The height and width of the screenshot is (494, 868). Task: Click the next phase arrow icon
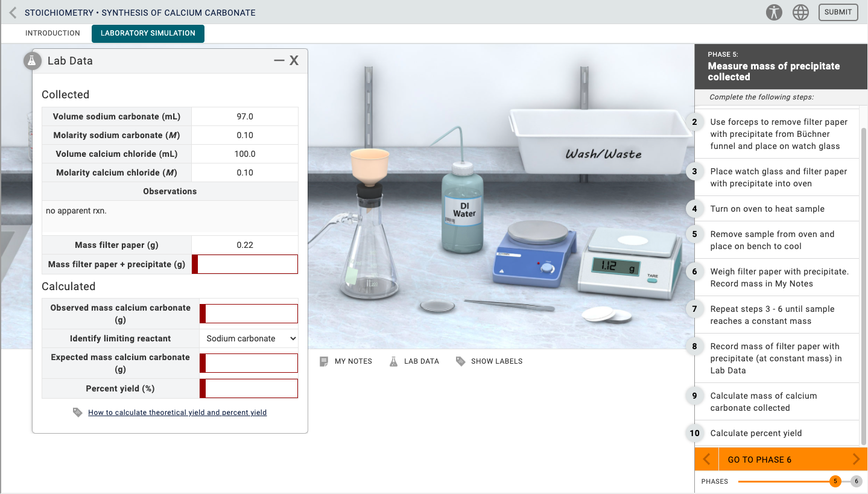(856, 460)
